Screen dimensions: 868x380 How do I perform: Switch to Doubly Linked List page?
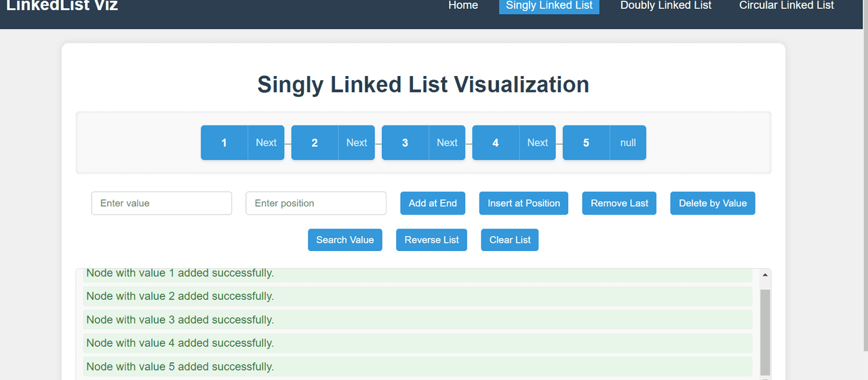point(665,5)
